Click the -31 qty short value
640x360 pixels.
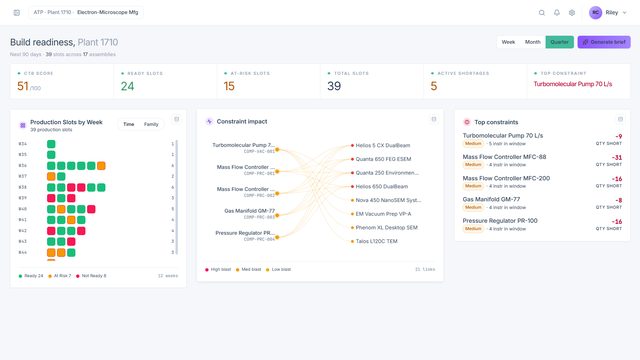pyautogui.click(x=617, y=158)
